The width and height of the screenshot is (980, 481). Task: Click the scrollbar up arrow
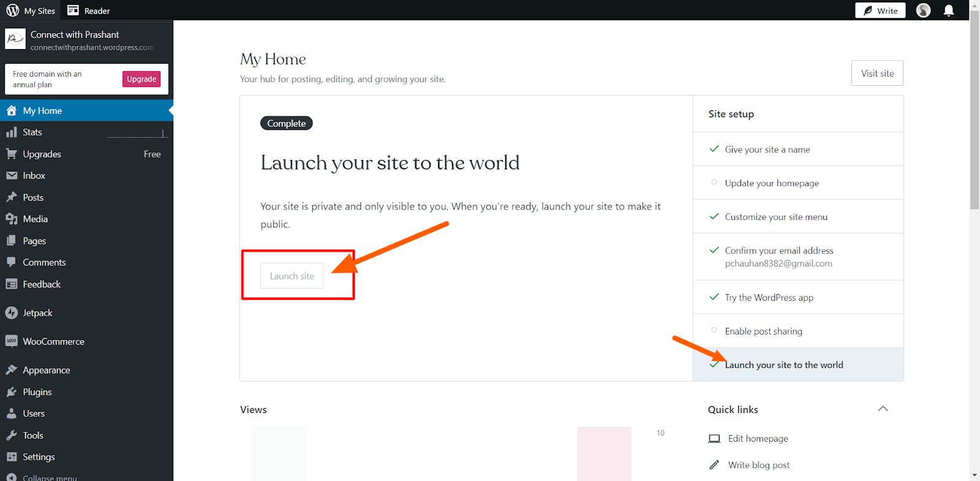click(x=974, y=5)
